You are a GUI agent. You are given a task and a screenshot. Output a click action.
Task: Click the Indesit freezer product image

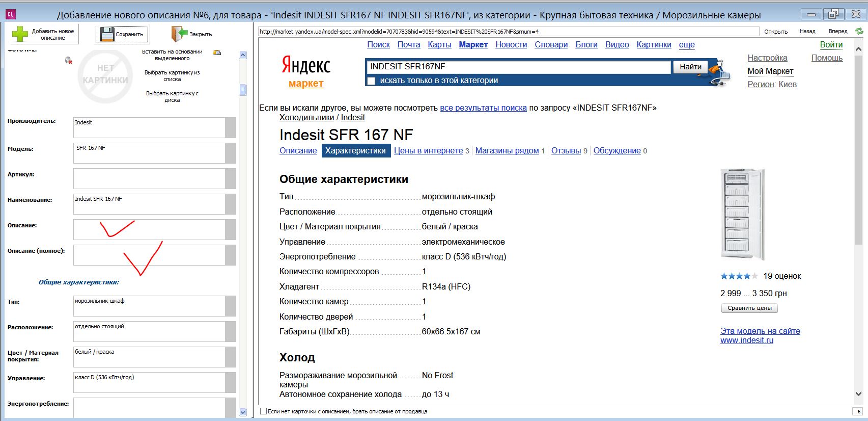pos(743,215)
